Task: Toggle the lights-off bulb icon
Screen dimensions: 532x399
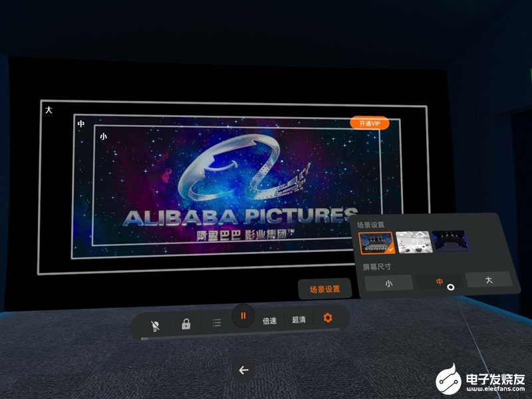Action: point(155,326)
